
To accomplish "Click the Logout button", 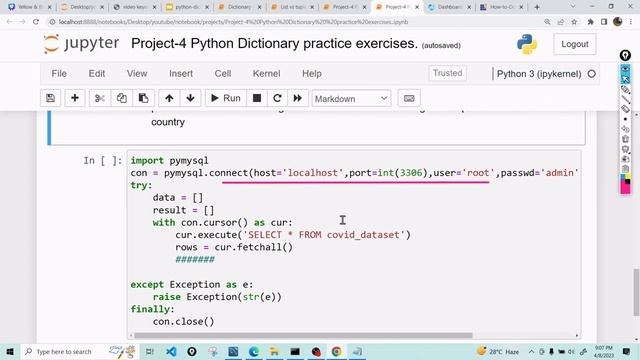I will pos(575,44).
